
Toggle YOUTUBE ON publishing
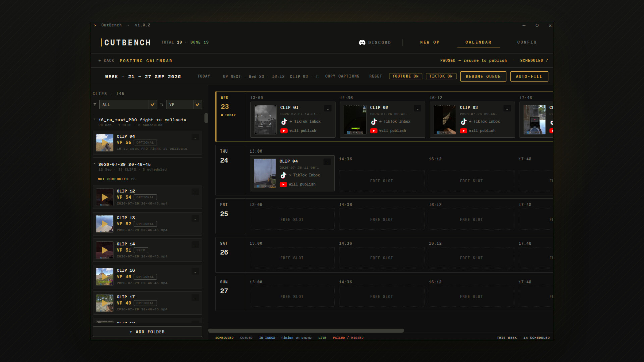pyautogui.click(x=406, y=76)
